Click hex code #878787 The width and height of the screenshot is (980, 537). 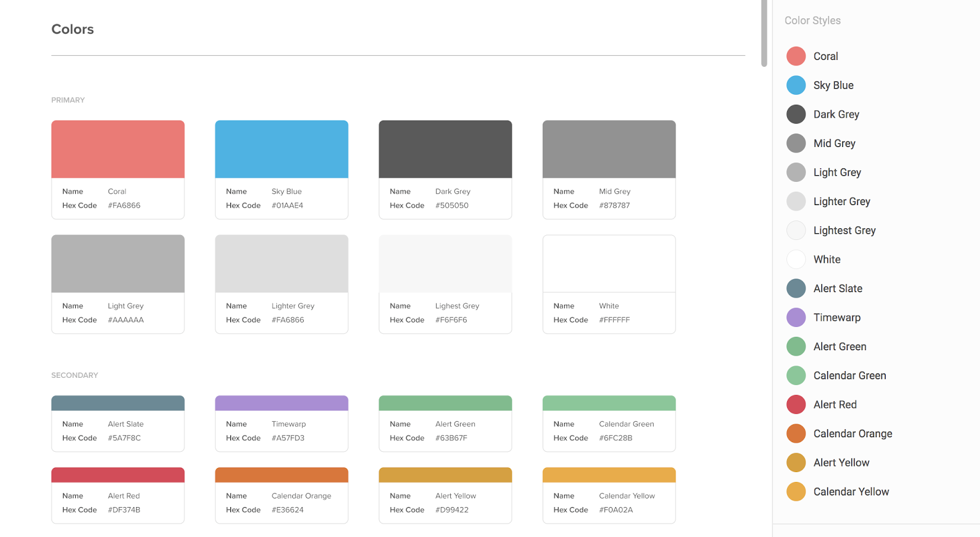tap(614, 206)
